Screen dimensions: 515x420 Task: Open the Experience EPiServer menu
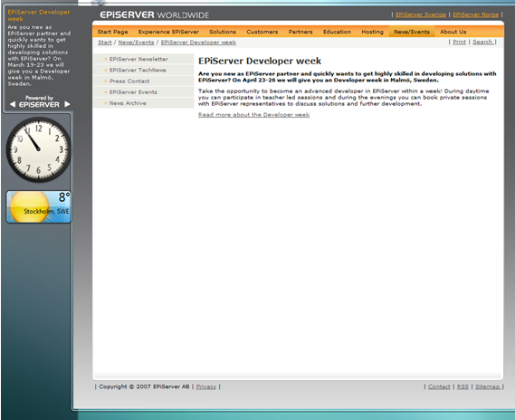[x=168, y=32]
